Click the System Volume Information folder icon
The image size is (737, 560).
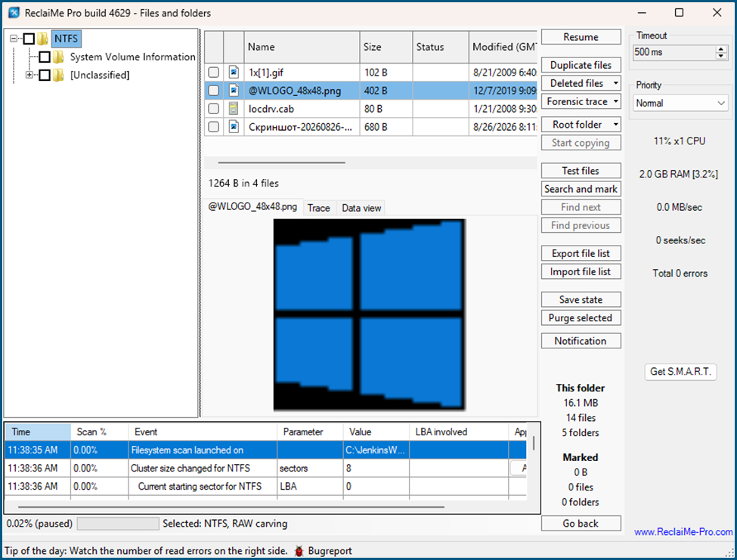tap(58, 57)
